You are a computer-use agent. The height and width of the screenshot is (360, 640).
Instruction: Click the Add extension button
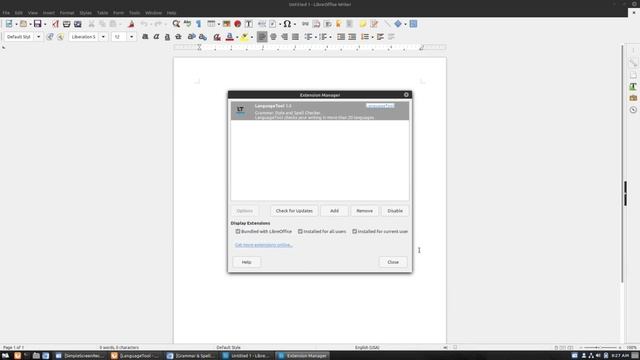point(334,211)
